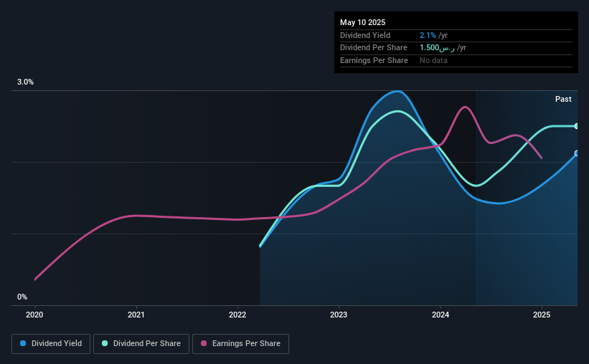
Task: Click the teal Dividend Per Share legend dot
Action: click(105, 343)
